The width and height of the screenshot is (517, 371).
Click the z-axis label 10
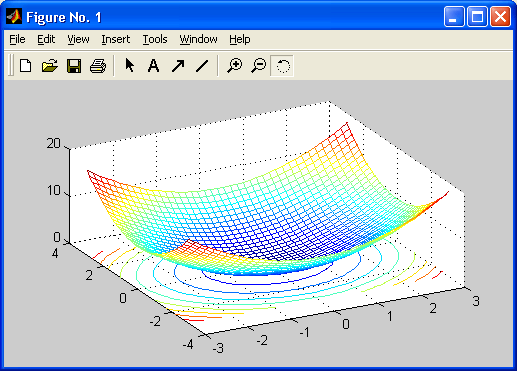pos(53,190)
